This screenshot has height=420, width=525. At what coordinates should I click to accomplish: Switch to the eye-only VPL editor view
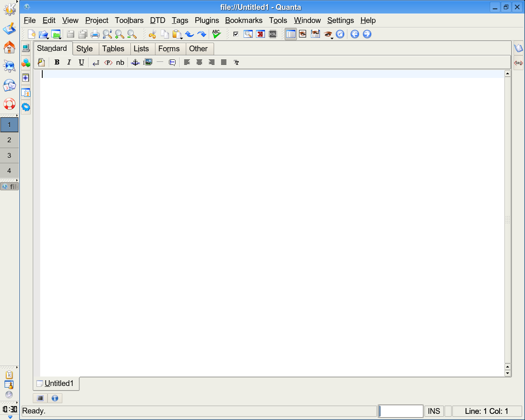303,34
